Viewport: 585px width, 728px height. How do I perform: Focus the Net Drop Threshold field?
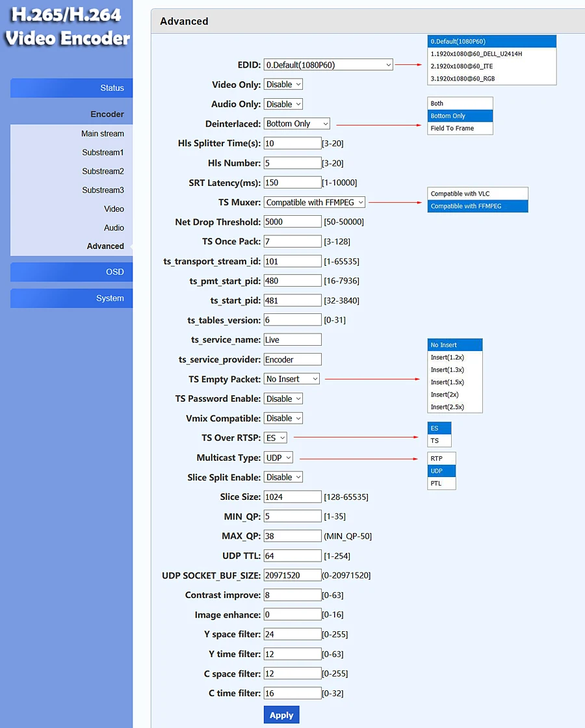coord(292,222)
